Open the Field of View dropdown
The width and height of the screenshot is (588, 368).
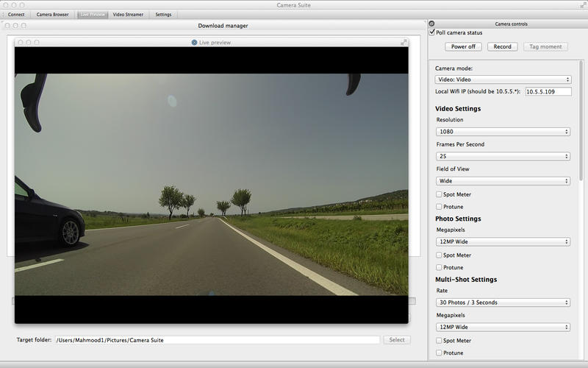click(x=503, y=181)
